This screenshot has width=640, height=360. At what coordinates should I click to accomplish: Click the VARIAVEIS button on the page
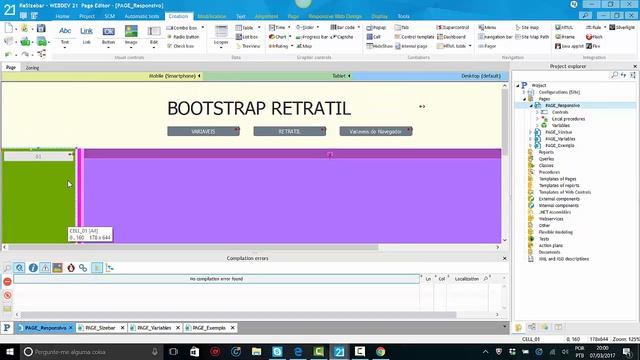(x=203, y=131)
